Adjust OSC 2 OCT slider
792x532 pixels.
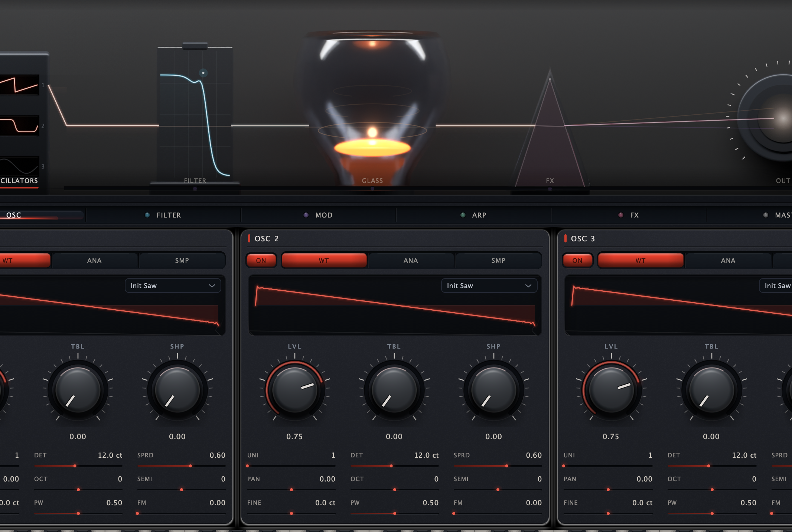(394, 489)
